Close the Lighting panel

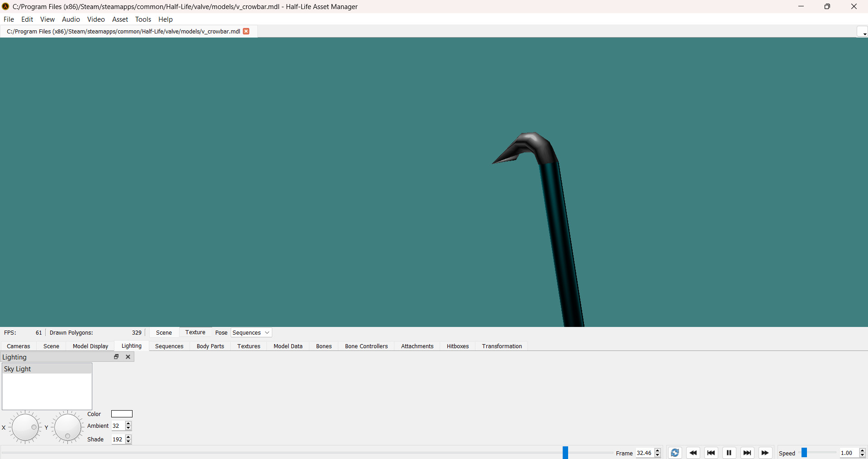click(128, 357)
